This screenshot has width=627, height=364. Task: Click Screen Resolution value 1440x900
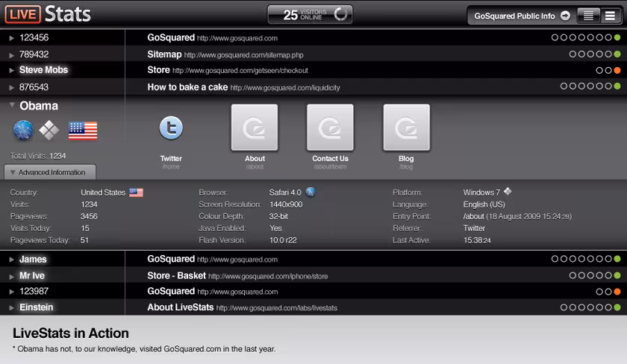click(x=285, y=204)
